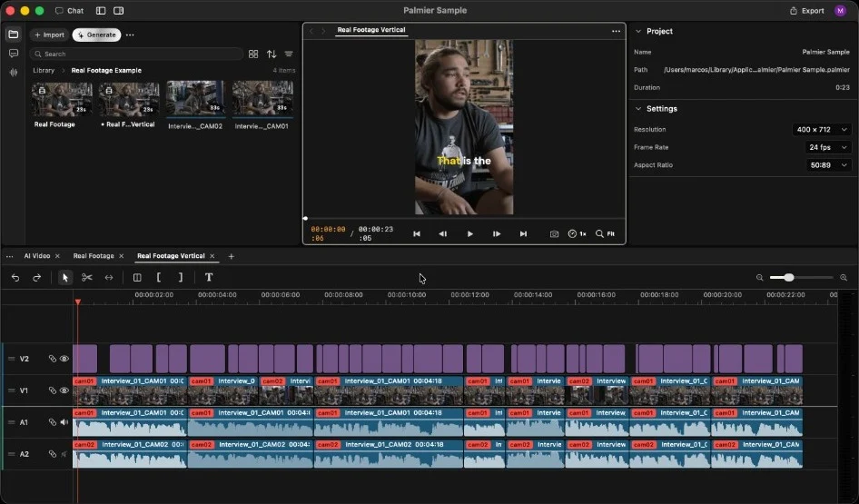Zoom in timeline magnifier
Image resolution: width=859 pixels, height=504 pixels.
(x=844, y=278)
